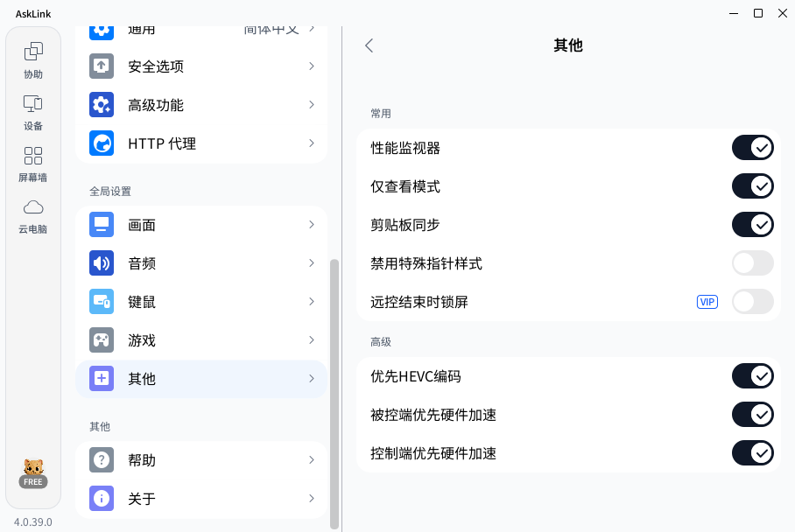Select the 键鼠 menu entry
This screenshot has width=795, height=532.
coord(201,302)
